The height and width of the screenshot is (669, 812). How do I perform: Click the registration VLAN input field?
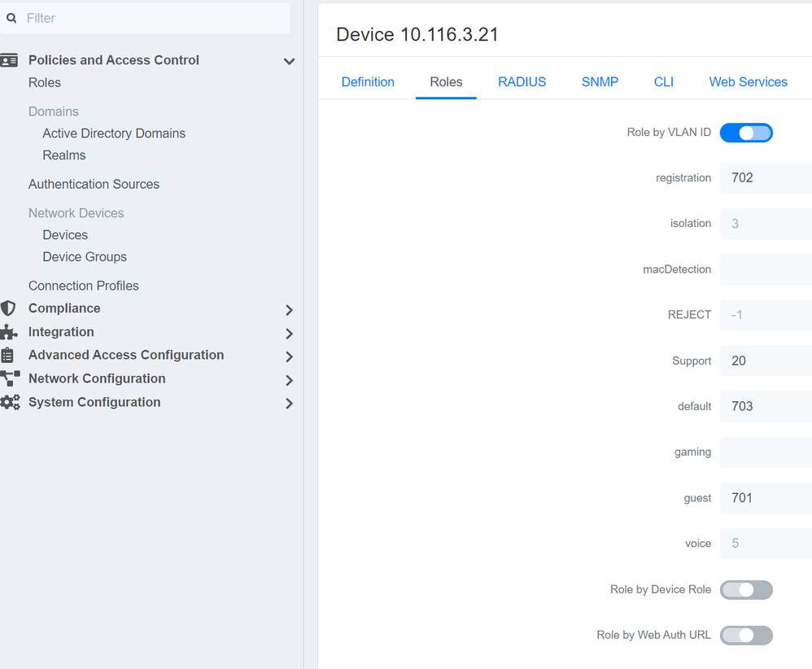click(765, 178)
